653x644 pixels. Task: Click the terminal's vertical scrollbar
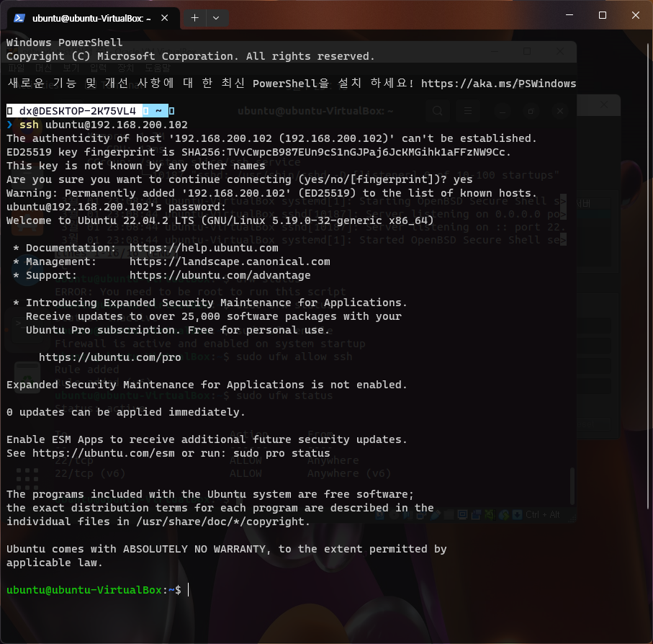(x=649, y=275)
